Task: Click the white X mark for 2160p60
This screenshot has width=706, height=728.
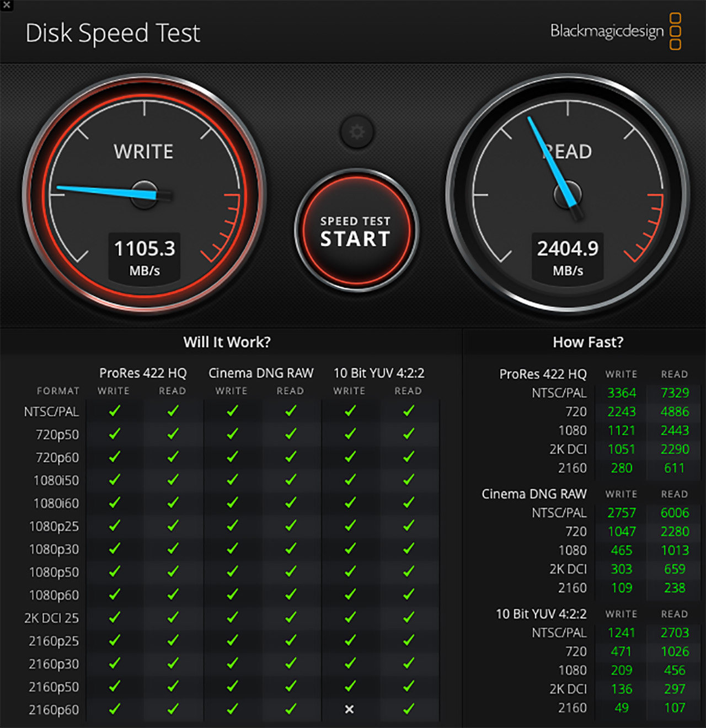Action: 349,709
